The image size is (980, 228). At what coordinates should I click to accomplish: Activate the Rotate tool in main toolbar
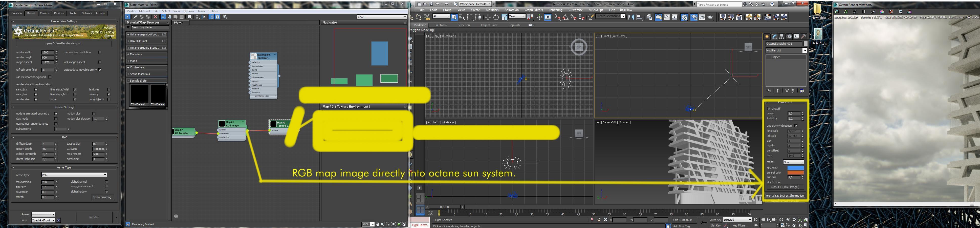point(496,17)
